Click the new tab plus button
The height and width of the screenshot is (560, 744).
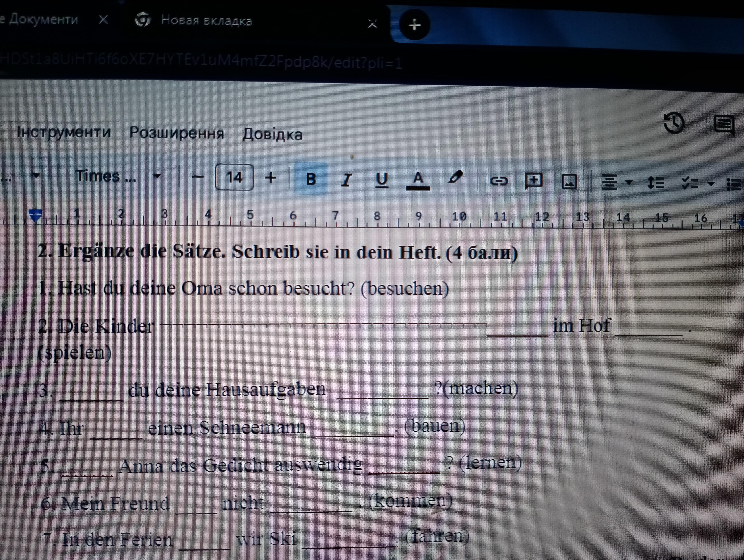click(x=414, y=25)
